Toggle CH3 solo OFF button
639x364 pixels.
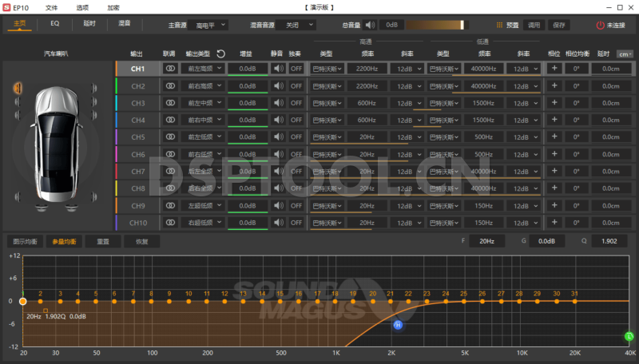point(296,103)
